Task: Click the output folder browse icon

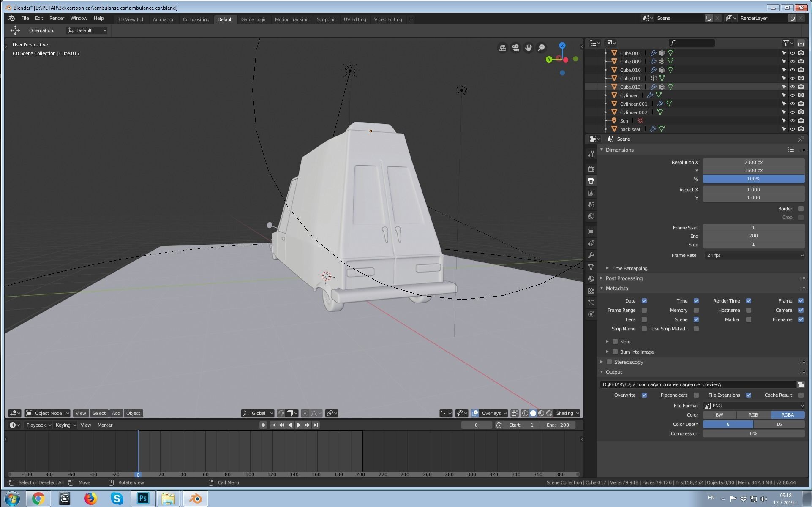Action: tap(800, 384)
